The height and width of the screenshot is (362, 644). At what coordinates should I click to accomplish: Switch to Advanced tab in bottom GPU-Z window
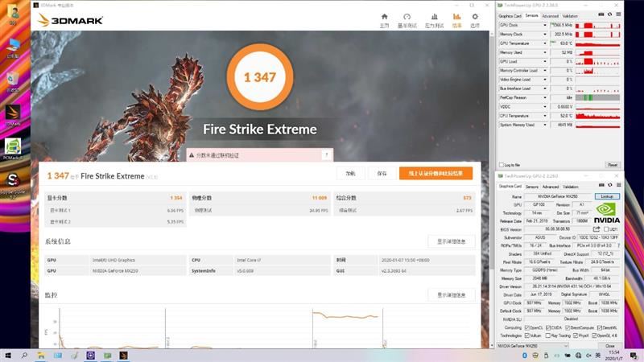point(551,187)
